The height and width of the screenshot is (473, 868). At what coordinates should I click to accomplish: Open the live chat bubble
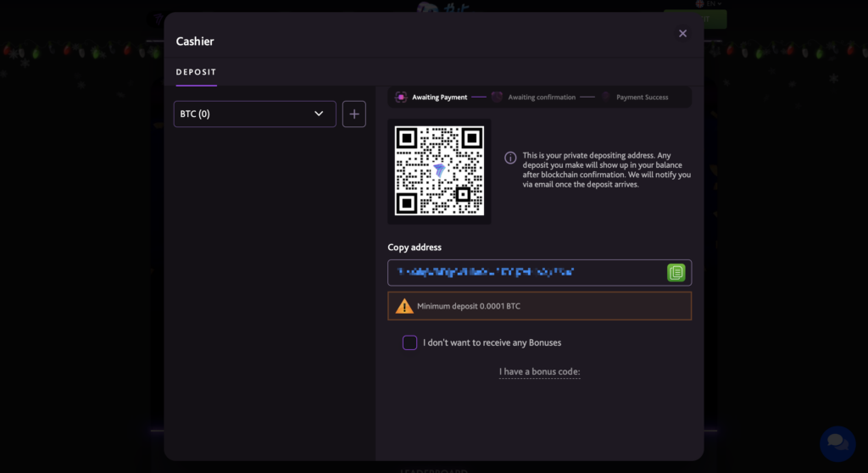tap(837, 443)
